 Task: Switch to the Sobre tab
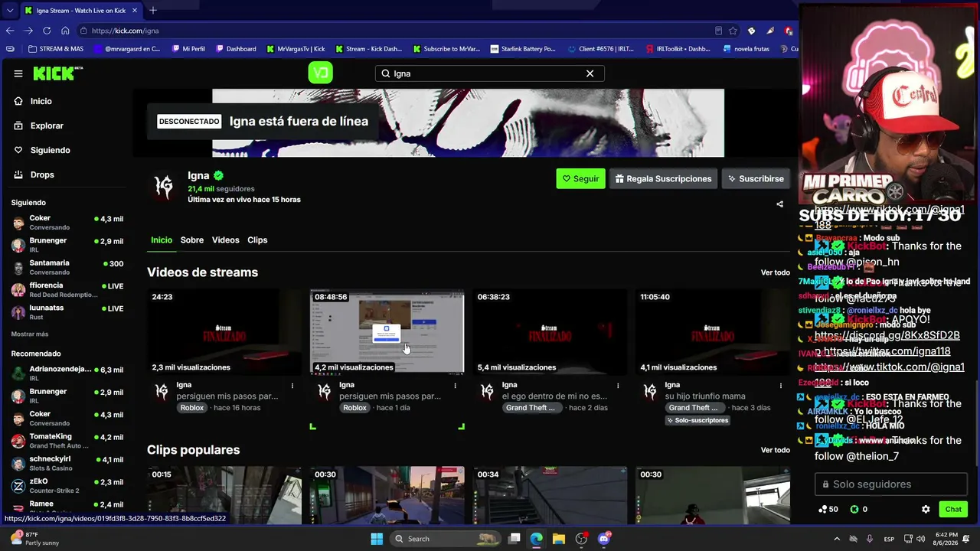[x=192, y=240]
